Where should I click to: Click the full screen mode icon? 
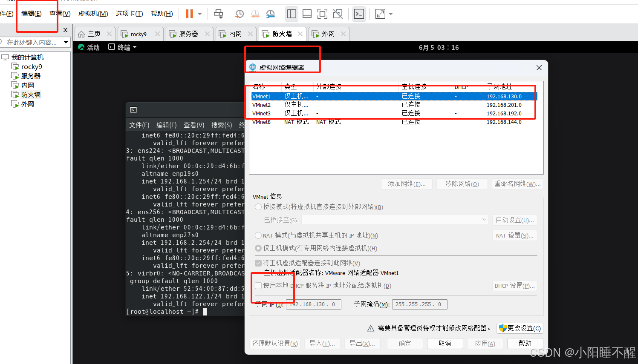323,14
